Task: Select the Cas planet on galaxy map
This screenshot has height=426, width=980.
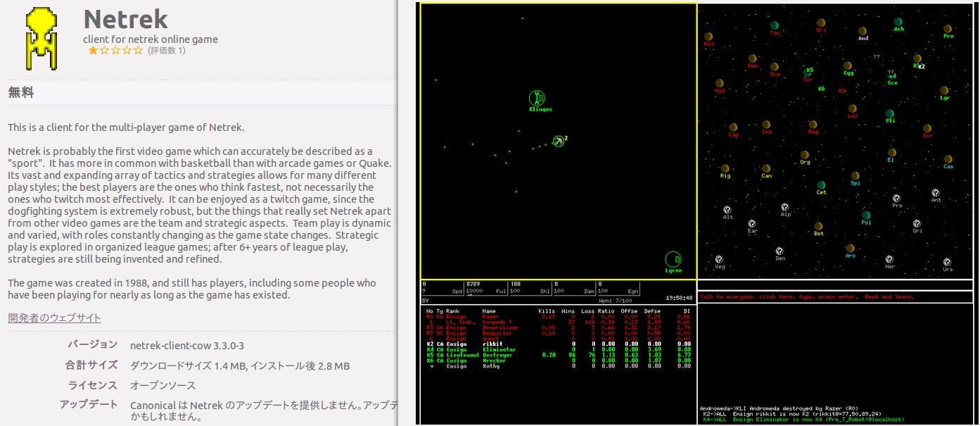Action: 948,159
